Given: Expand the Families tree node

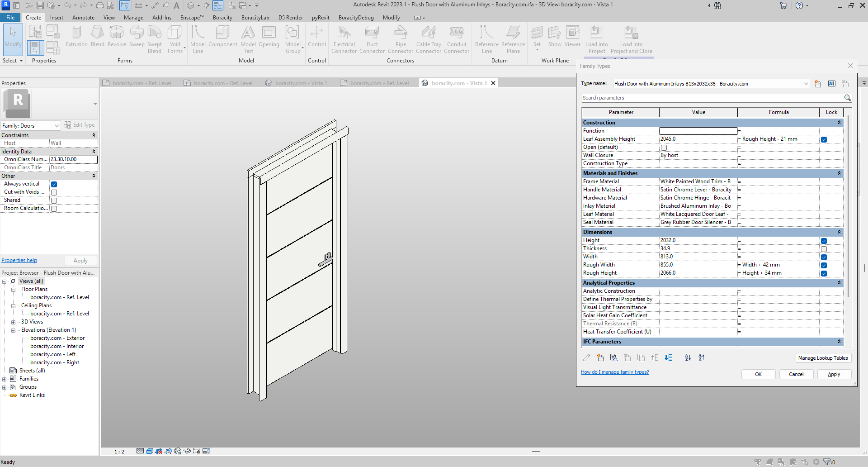Looking at the screenshot, I should point(4,379).
